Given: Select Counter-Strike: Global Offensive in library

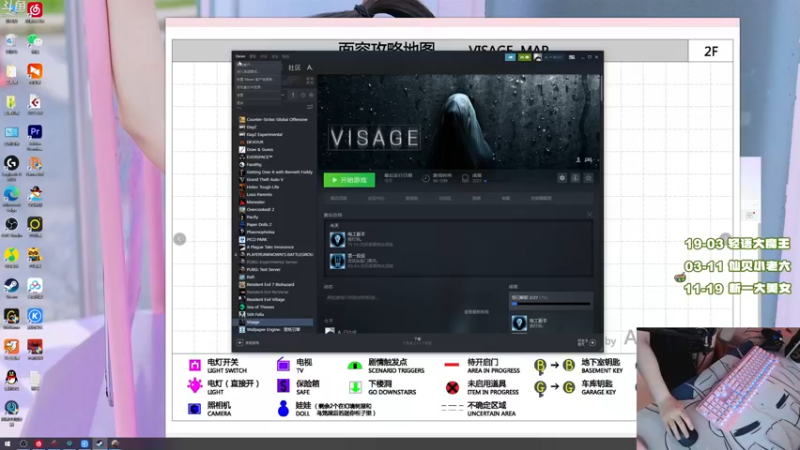Looking at the screenshot, I should point(277,119).
